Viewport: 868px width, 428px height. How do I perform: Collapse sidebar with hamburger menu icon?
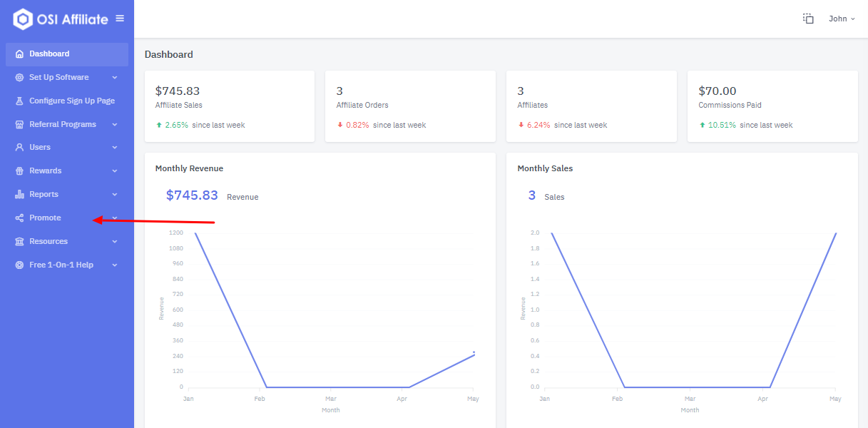120,19
